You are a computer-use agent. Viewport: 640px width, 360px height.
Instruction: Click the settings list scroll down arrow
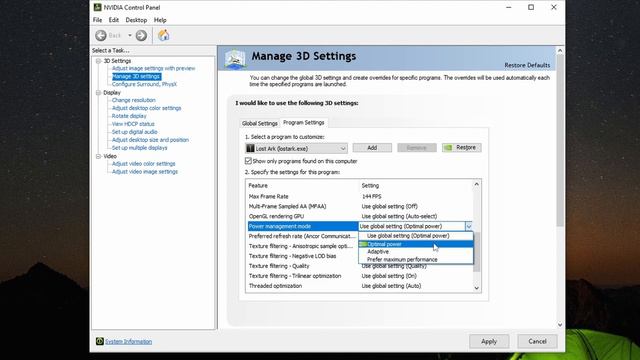(x=476, y=288)
